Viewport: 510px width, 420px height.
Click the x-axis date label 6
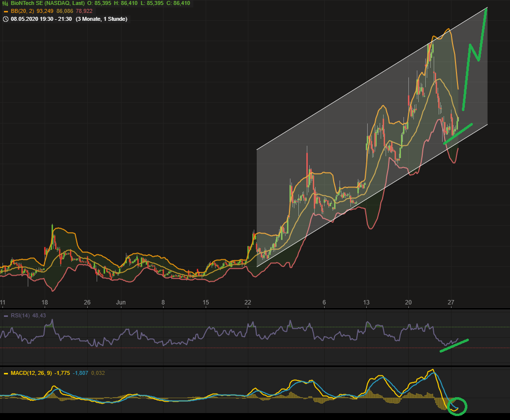coord(324,302)
